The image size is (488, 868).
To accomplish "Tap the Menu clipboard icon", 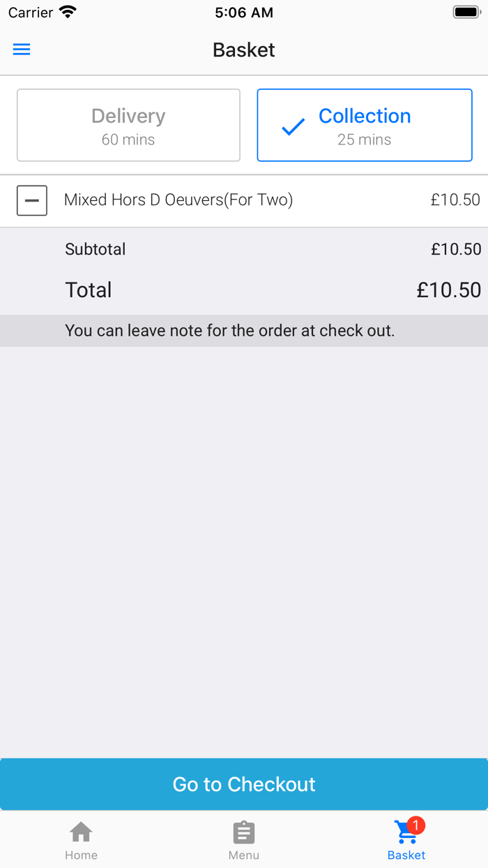I will pyautogui.click(x=243, y=832).
